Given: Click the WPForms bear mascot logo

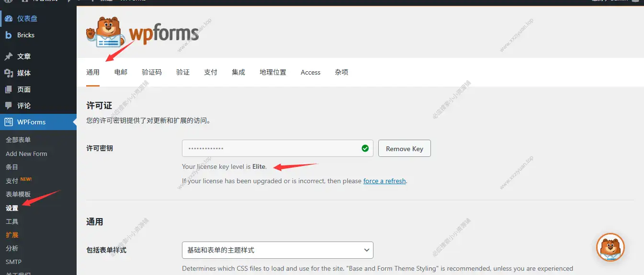Looking at the screenshot, I should [x=105, y=33].
